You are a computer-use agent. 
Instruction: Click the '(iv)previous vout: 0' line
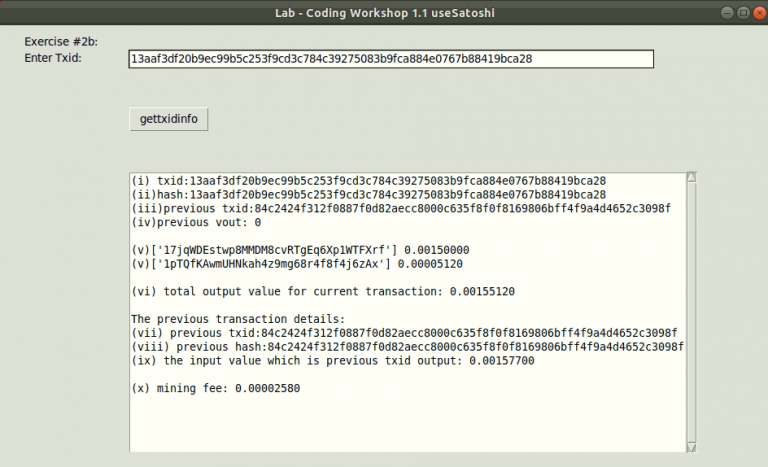point(196,222)
